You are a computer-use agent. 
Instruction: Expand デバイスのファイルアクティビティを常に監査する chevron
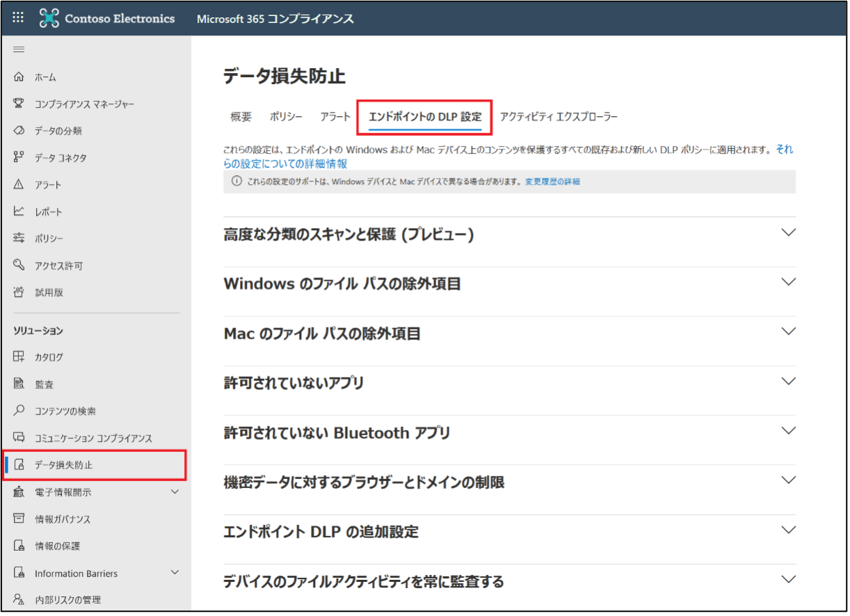tap(788, 579)
